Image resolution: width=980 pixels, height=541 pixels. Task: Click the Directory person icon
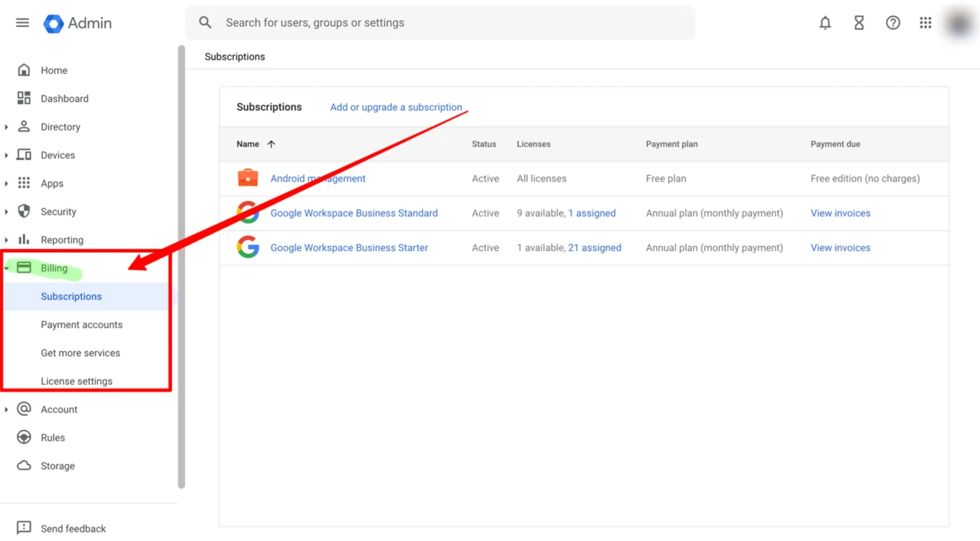[x=24, y=126]
